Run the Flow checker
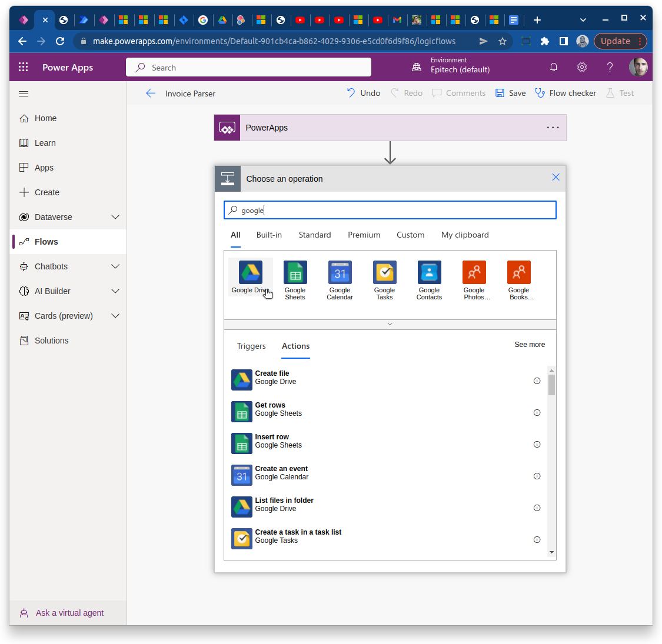 pyautogui.click(x=565, y=93)
